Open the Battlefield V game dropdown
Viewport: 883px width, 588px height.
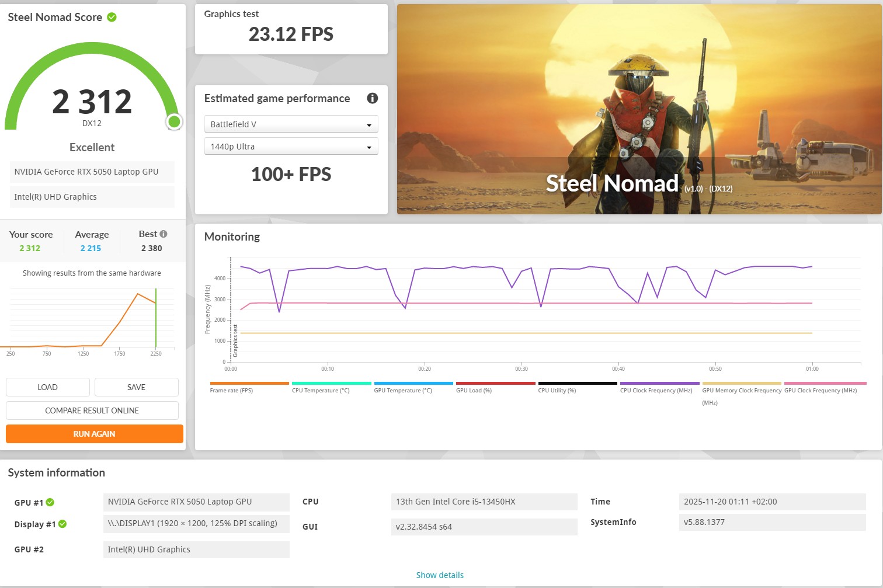[x=291, y=124]
